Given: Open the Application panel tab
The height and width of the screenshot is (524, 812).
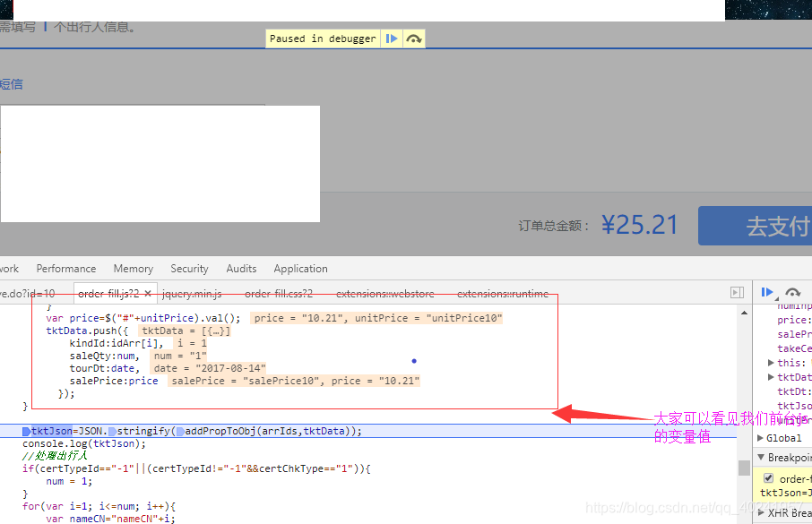Looking at the screenshot, I should [x=301, y=269].
